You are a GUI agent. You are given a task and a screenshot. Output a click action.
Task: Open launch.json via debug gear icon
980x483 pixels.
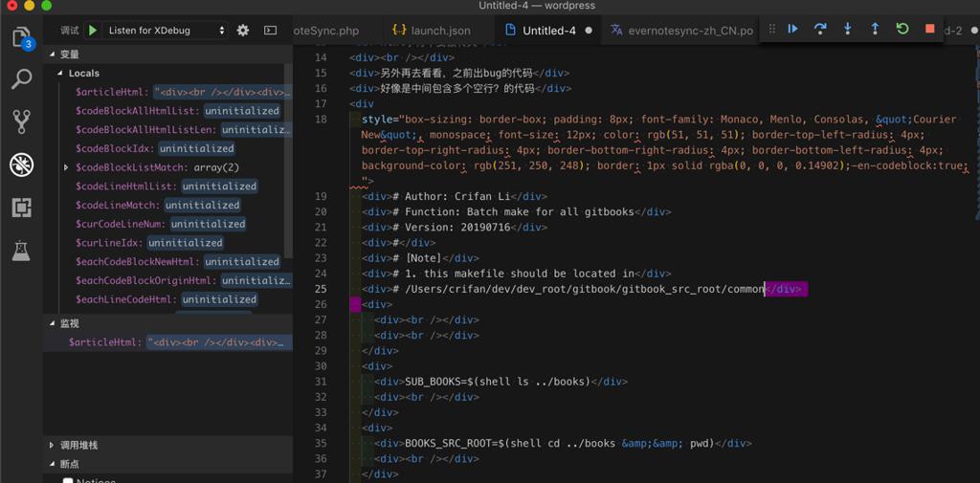coord(243,31)
